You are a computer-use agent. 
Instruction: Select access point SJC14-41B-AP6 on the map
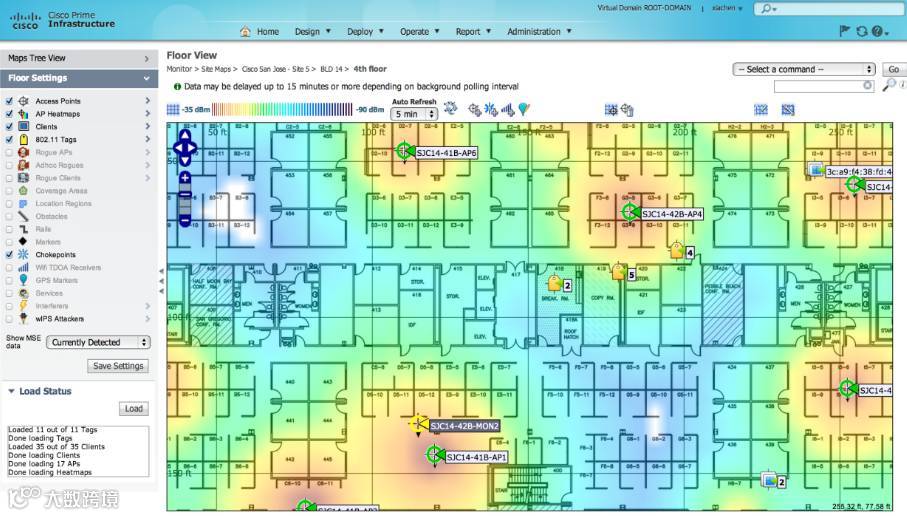(404, 150)
